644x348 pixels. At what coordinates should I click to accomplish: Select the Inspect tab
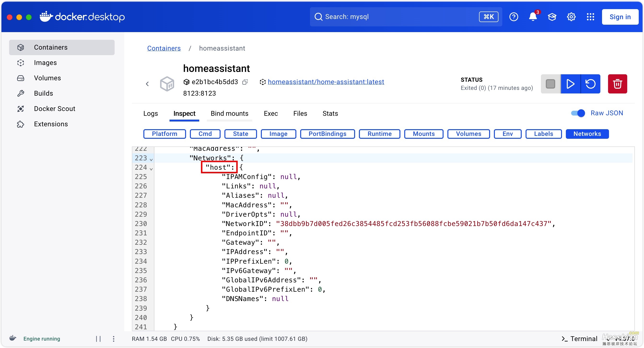[184, 113]
